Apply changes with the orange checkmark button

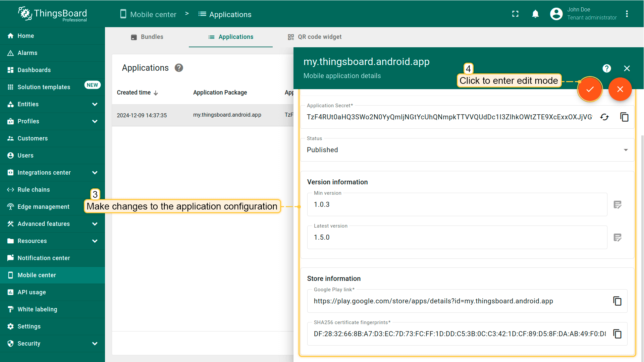coord(590,89)
